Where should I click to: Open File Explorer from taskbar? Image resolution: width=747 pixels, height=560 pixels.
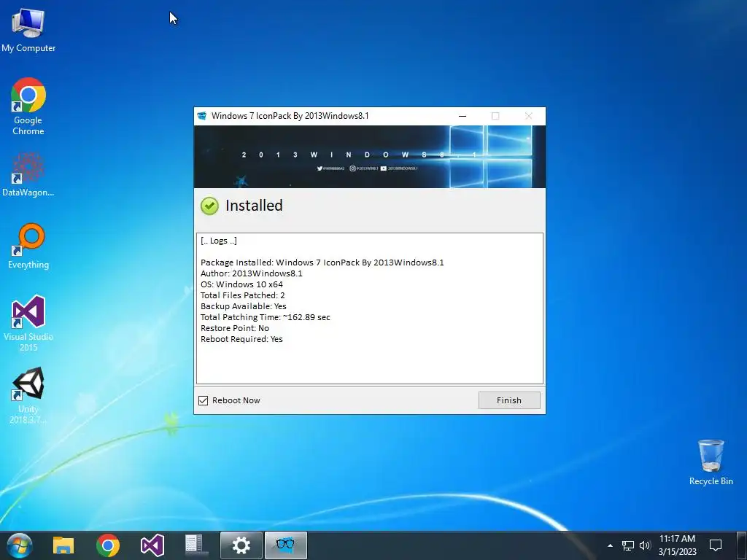click(x=63, y=545)
